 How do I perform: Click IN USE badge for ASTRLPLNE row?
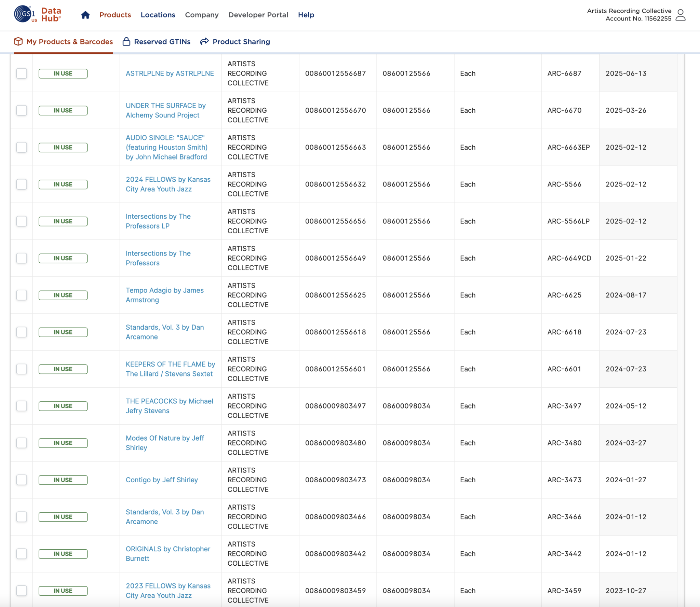pyautogui.click(x=63, y=73)
